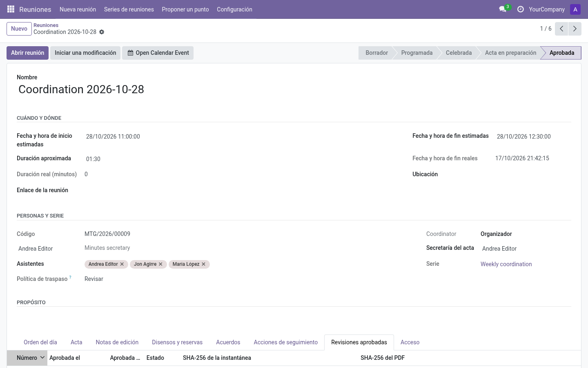Image resolution: width=588 pixels, height=368 pixels.
Task: Open the Weekly coordination series link
Action: click(x=506, y=264)
